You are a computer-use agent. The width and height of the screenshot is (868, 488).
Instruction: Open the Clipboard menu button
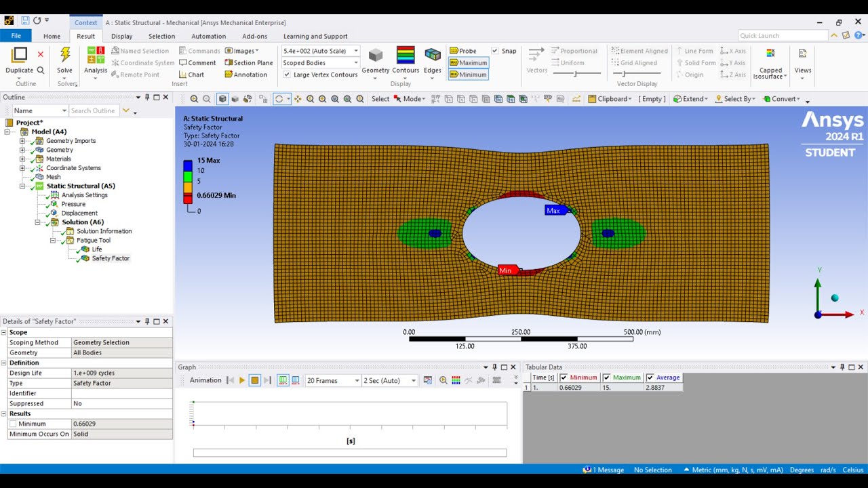coord(610,99)
